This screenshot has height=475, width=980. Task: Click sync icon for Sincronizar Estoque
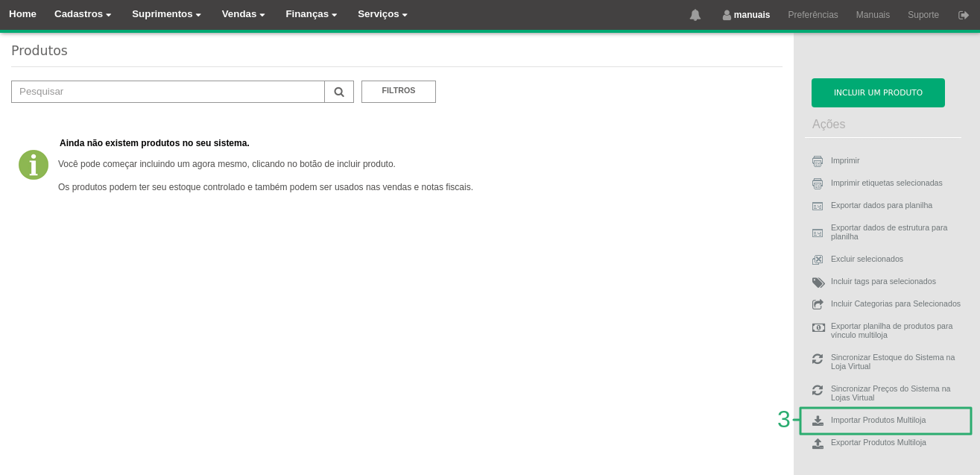(818, 359)
